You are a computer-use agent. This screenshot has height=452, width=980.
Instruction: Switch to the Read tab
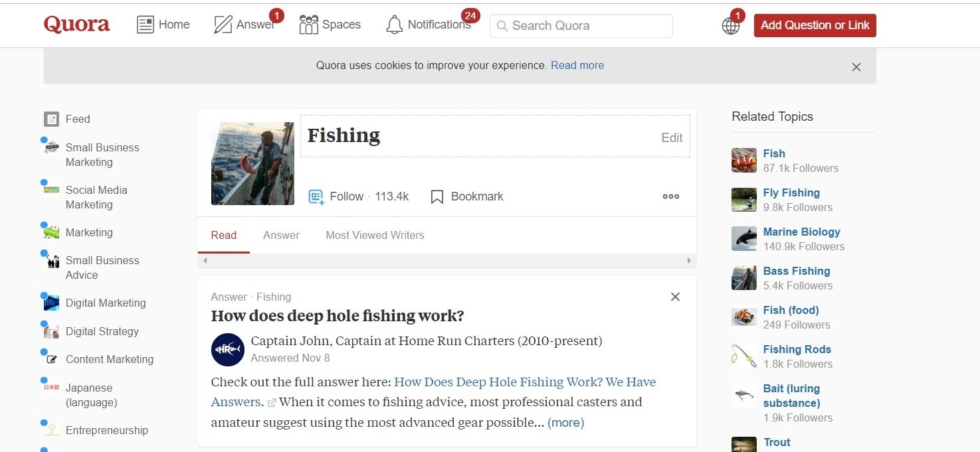click(x=224, y=235)
